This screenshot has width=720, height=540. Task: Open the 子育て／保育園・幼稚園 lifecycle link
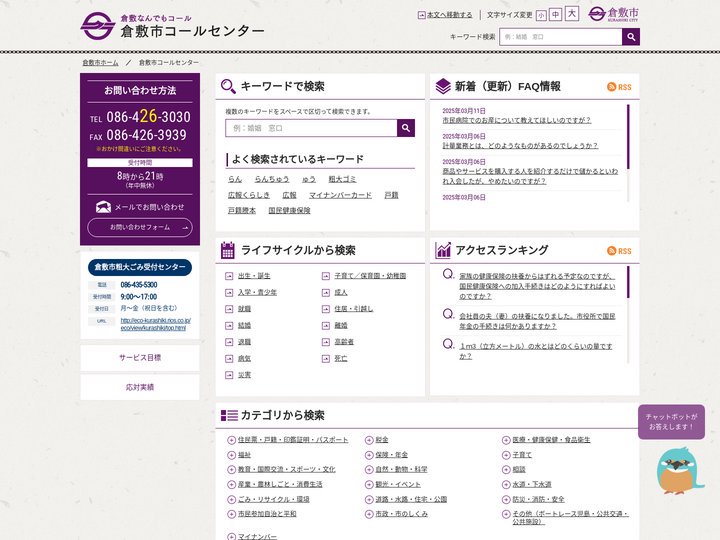[370, 276]
